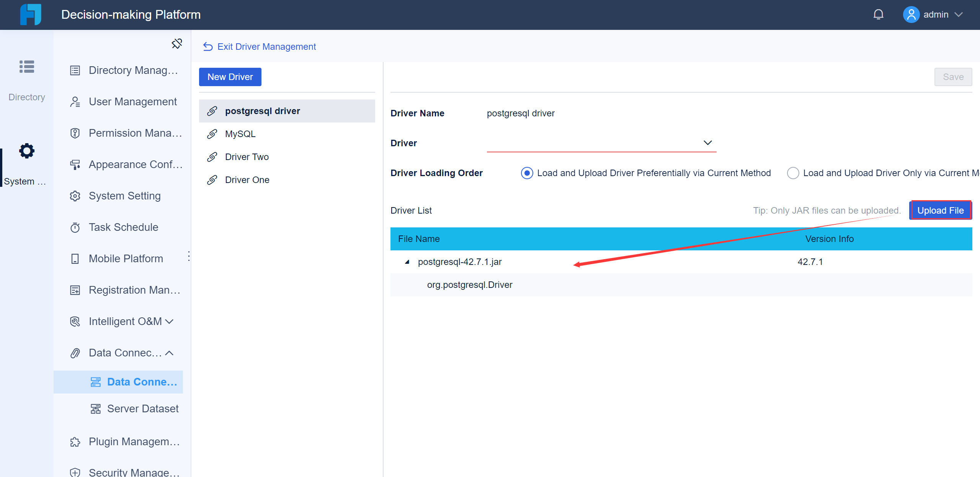980x477 pixels.
Task: Click the Server Dataset icon
Action: [96, 408]
